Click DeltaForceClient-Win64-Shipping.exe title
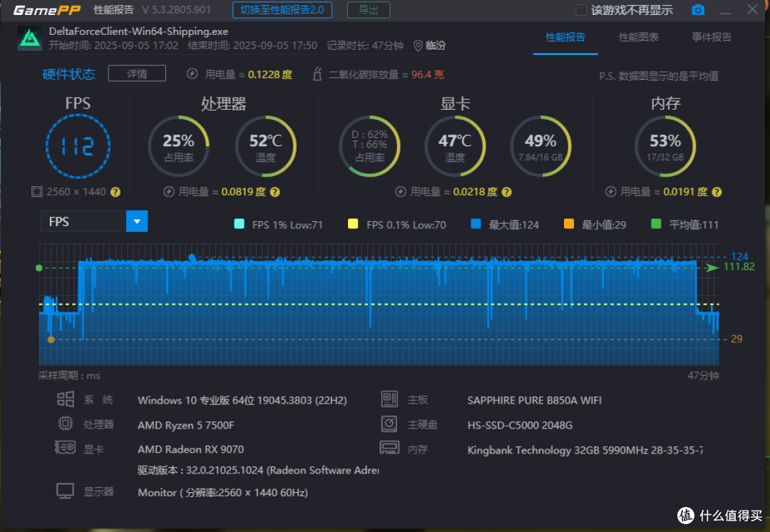 (138, 31)
